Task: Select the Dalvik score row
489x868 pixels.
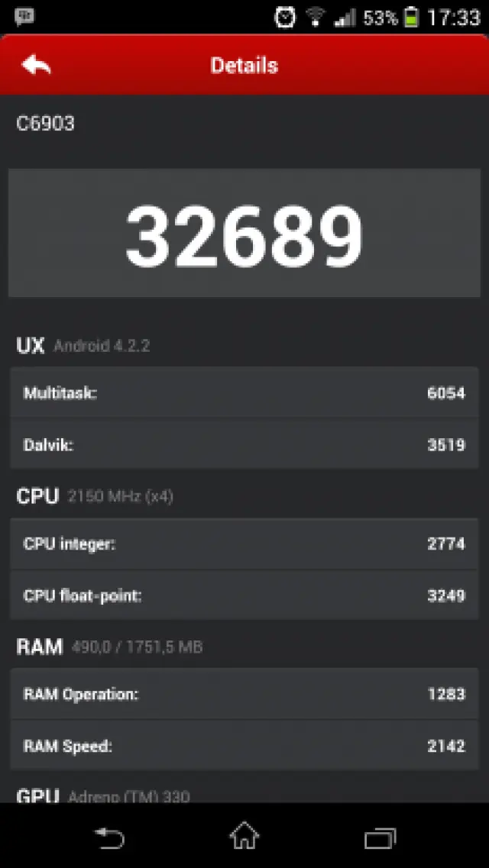Action: click(244, 444)
